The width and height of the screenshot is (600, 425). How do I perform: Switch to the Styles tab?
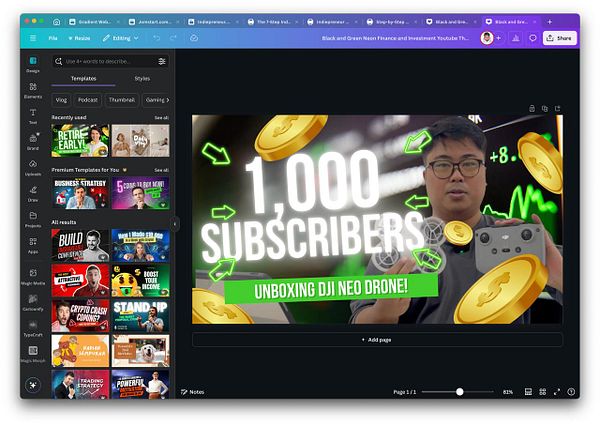[x=142, y=78]
